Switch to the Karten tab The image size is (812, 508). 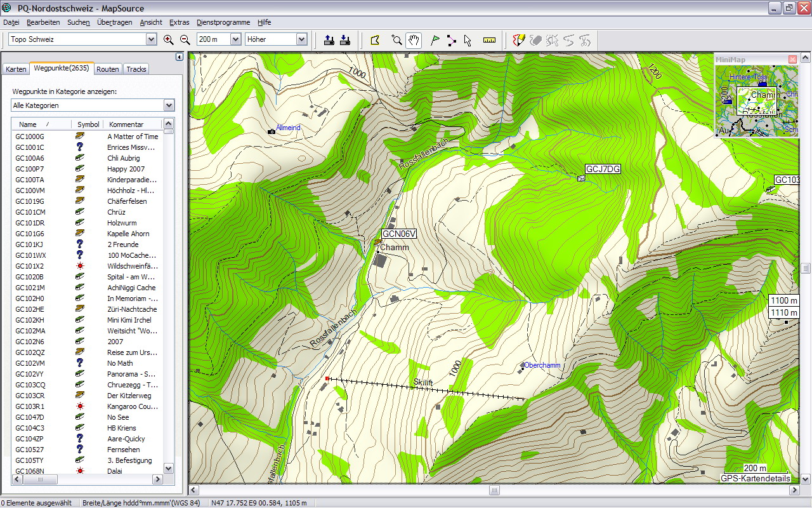point(16,69)
